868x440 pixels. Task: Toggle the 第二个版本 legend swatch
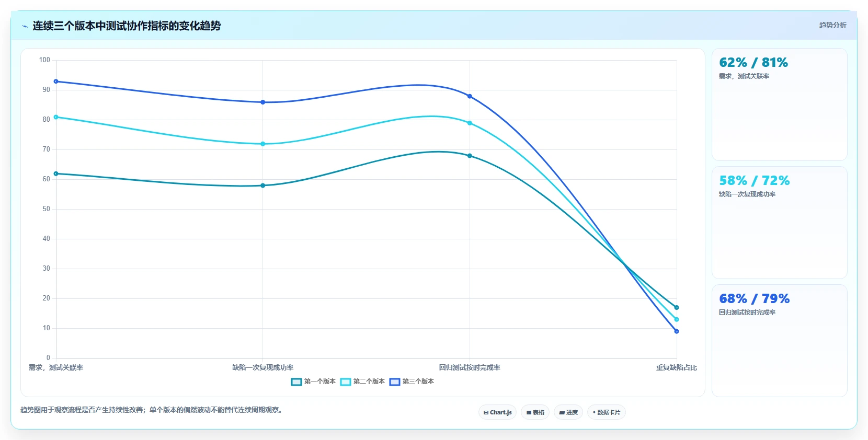345,381
